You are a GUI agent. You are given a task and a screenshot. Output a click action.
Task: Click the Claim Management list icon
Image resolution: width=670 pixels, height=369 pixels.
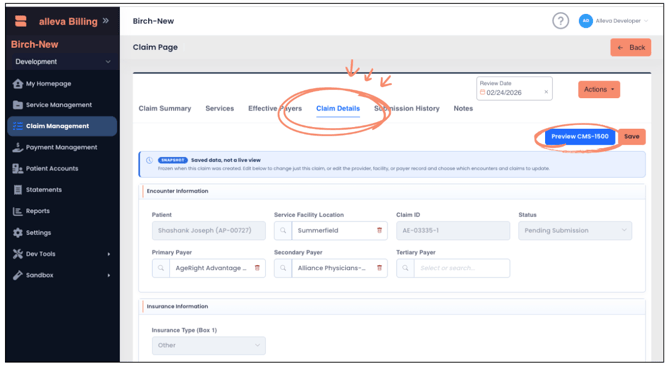pos(18,126)
